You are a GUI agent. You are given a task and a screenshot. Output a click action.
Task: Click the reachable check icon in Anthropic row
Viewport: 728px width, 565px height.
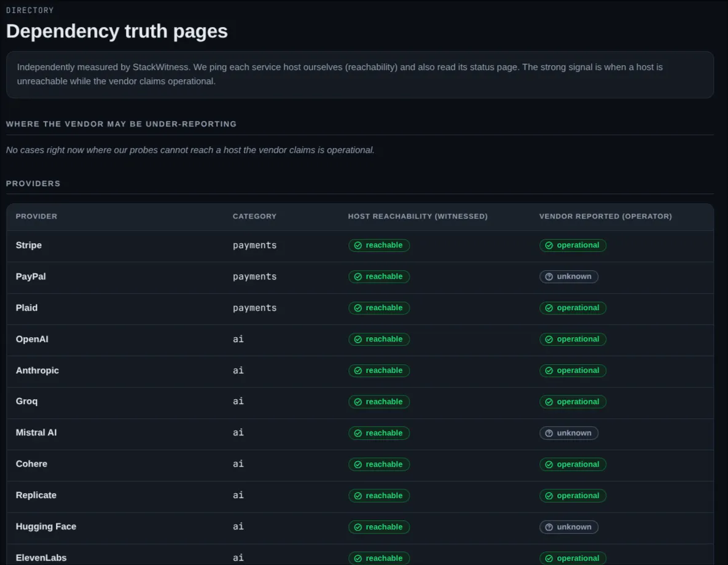pyautogui.click(x=358, y=370)
